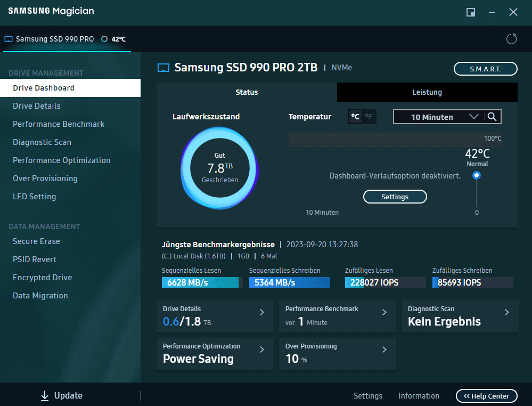Click the Sequenzielles Schreiben 5364 MB/s bar
The width and height of the screenshot is (532, 406).
pos(289,282)
